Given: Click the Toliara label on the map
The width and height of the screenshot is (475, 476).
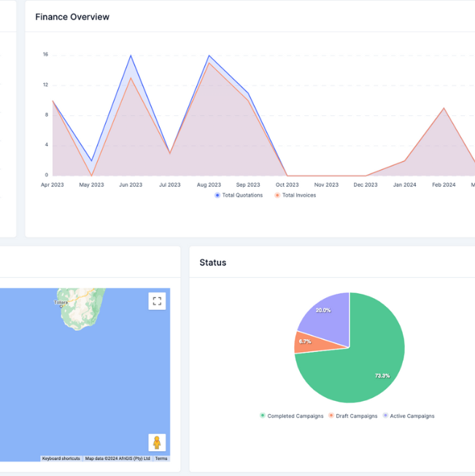Looking at the screenshot, I should pyautogui.click(x=61, y=302).
